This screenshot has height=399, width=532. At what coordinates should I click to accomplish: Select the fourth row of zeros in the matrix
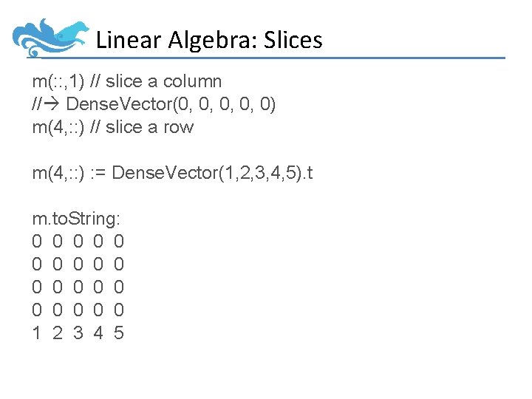click(x=78, y=310)
